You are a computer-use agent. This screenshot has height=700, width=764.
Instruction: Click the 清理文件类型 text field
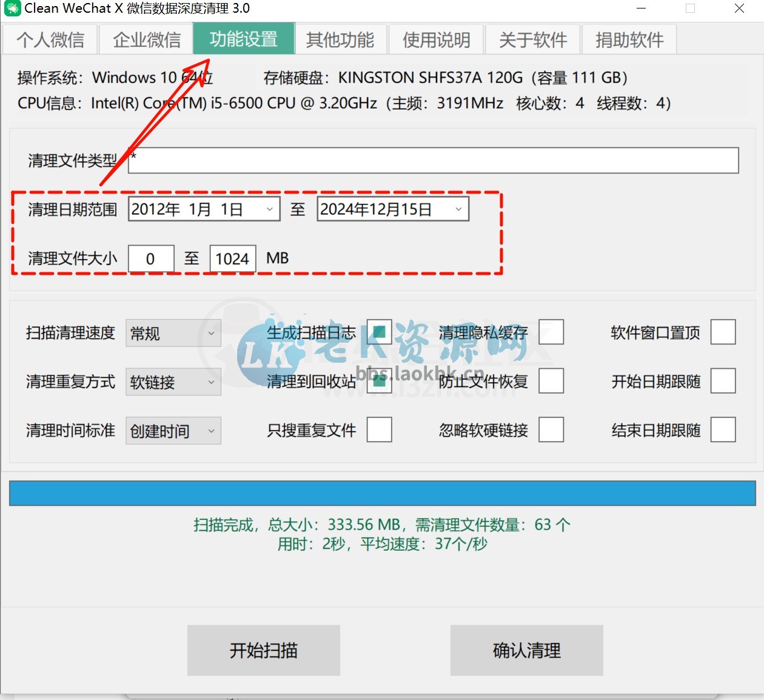pyautogui.click(x=434, y=160)
